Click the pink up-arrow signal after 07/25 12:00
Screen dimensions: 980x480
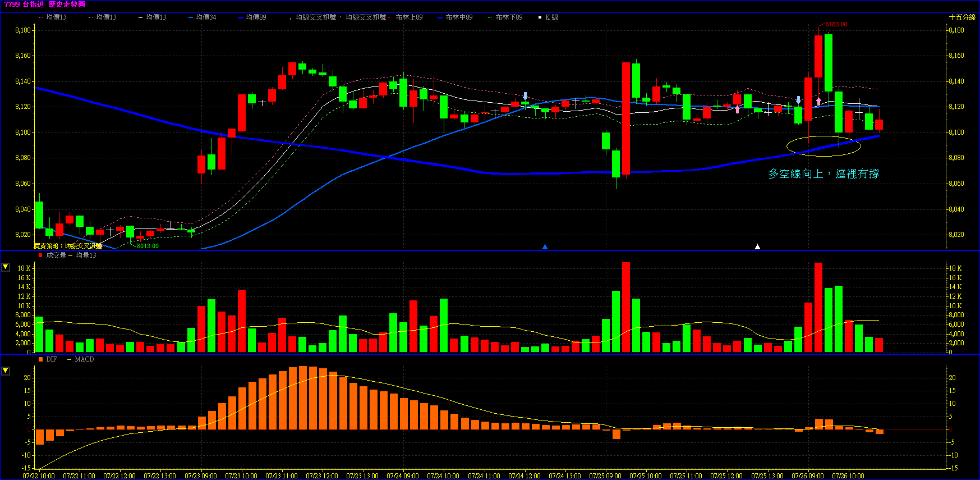pyautogui.click(x=737, y=109)
